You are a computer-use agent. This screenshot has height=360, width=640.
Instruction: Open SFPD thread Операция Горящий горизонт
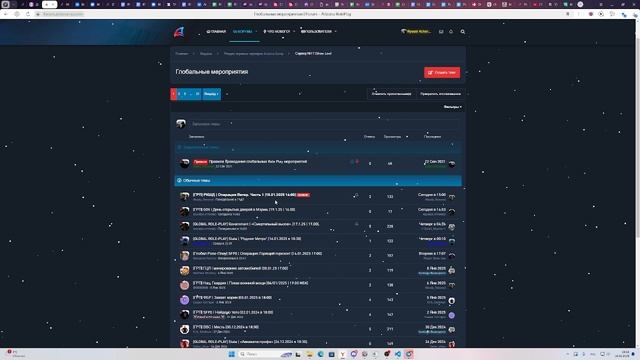[258, 253]
